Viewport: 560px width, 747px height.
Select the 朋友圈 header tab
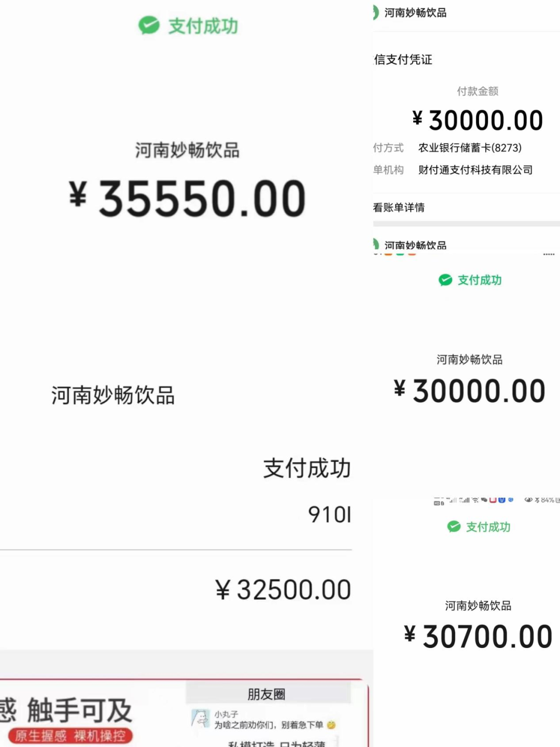[267, 694]
